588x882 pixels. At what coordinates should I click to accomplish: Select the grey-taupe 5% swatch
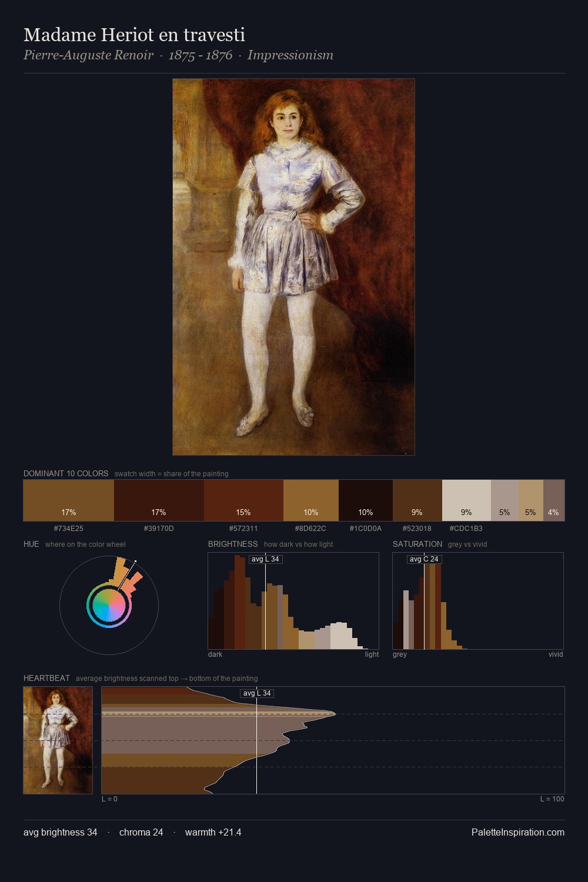[505, 500]
